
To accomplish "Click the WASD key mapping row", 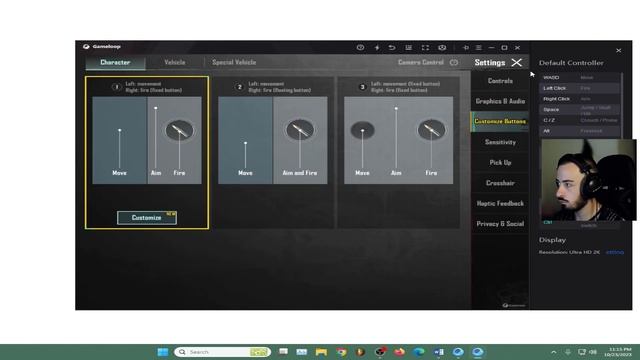I will 580,77.
